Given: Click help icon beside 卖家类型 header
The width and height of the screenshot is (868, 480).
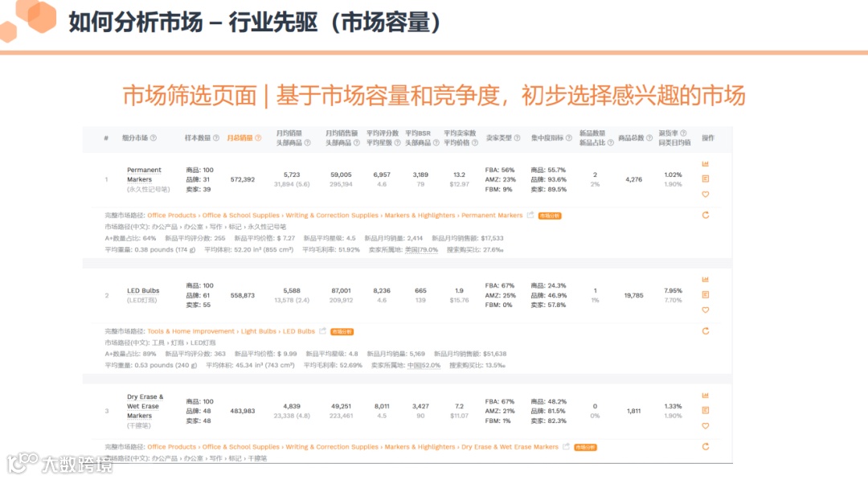Looking at the screenshot, I should click(517, 137).
